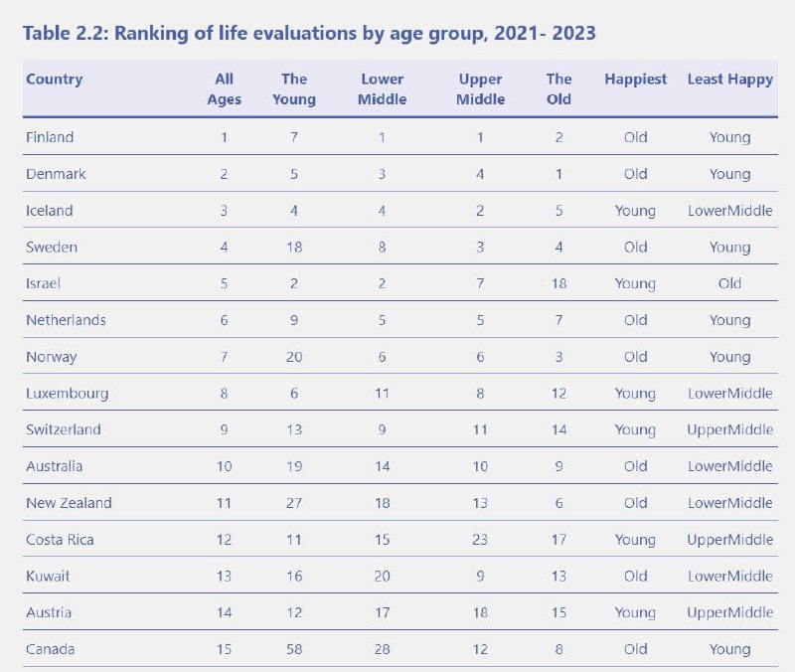Click the New Zealand row label
This screenshot has height=672, width=795.
[69, 503]
